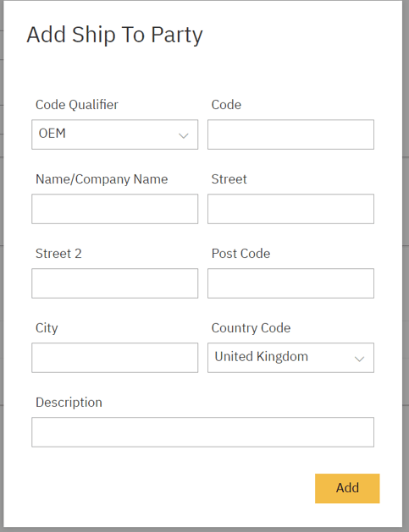
Task: Focus the Code input field
Action: point(290,134)
